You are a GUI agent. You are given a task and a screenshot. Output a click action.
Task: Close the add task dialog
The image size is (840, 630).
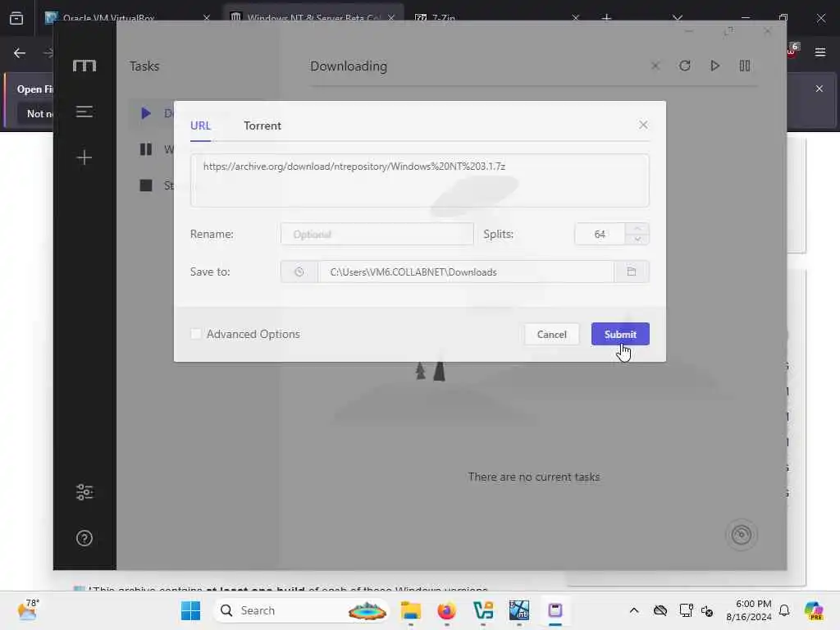click(643, 125)
